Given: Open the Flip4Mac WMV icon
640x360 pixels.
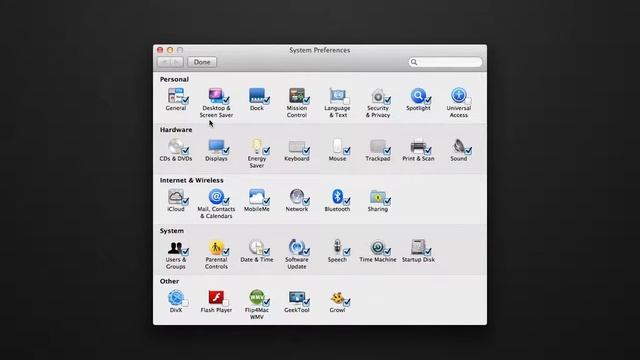Looking at the screenshot, I should tap(256, 298).
